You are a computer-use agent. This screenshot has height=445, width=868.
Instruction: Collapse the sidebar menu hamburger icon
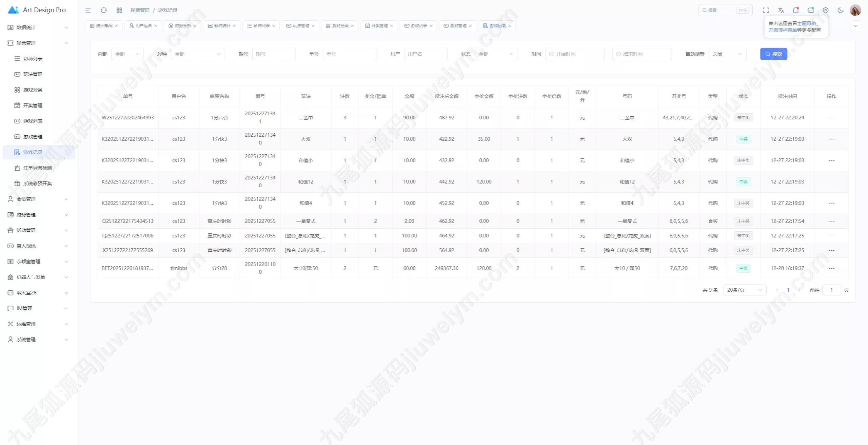88,10
